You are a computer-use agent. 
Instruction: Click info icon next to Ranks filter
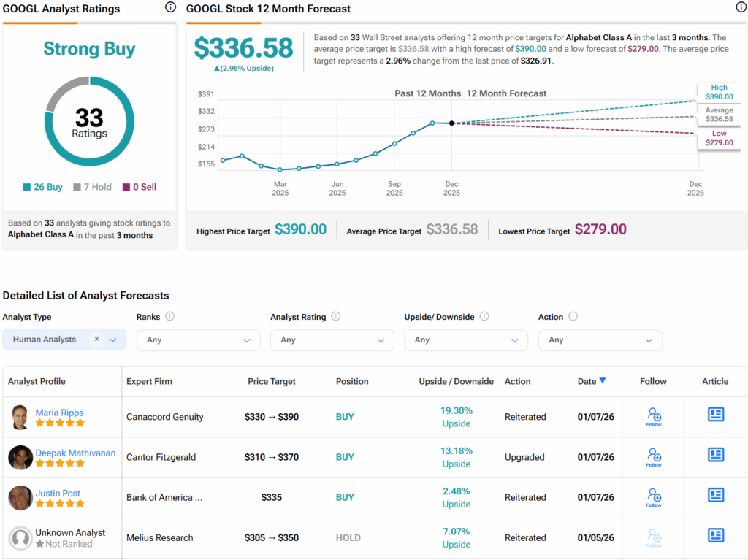[170, 317]
